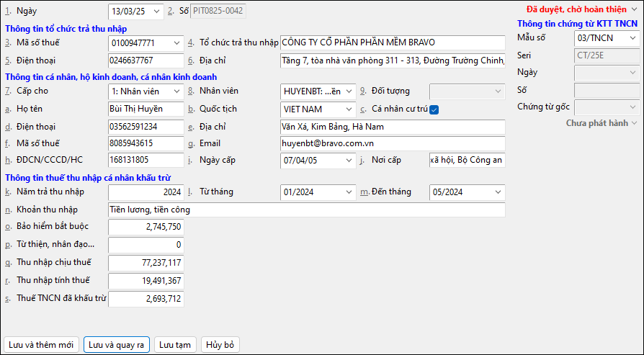The width and height of the screenshot is (644, 355).
Task: Open the Mẫu số 03/TNCN dropdown
Action: pos(632,37)
